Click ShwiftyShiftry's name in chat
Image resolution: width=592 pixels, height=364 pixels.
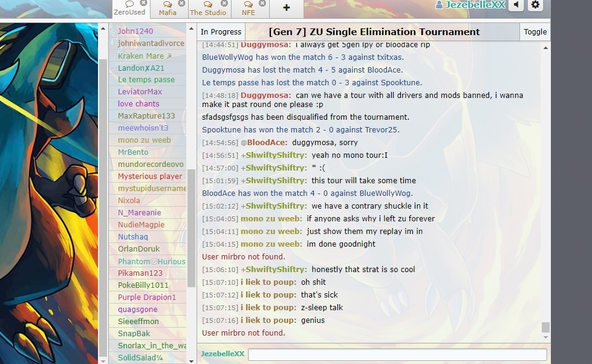(276, 155)
